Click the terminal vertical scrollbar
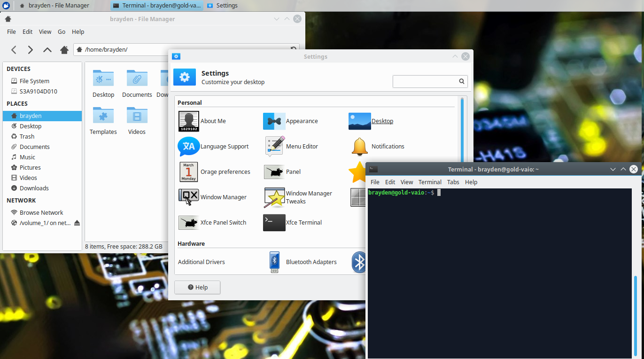Image resolution: width=644 pixels, height=359 pixels. [636, 316]
